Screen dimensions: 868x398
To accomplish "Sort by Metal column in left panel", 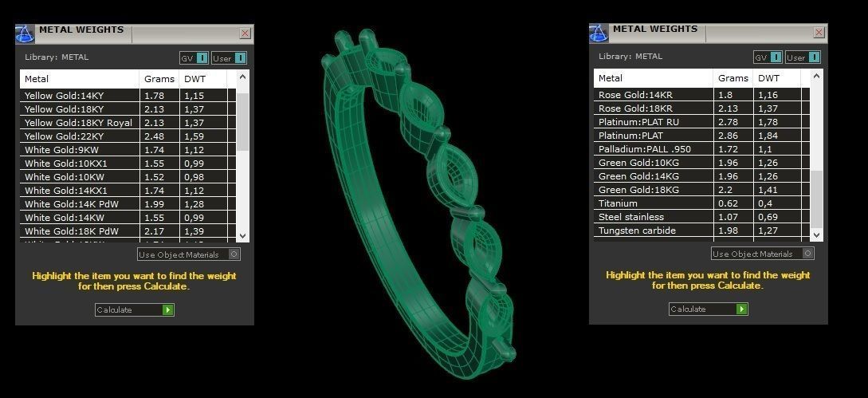I will [79, 79].
